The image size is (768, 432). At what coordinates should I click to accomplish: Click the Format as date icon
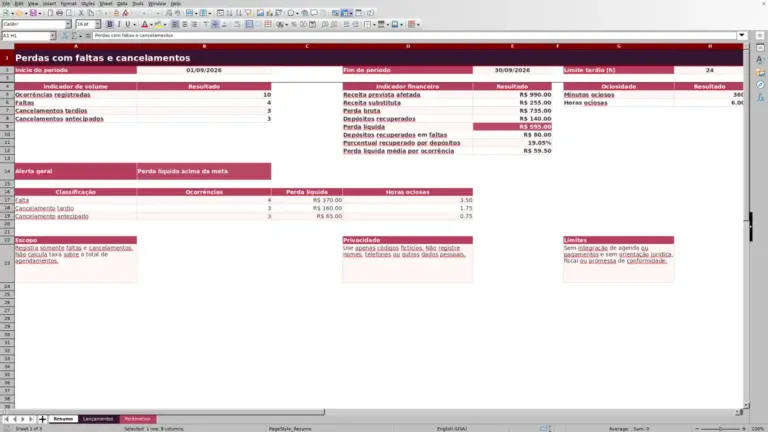coord(312,24)
